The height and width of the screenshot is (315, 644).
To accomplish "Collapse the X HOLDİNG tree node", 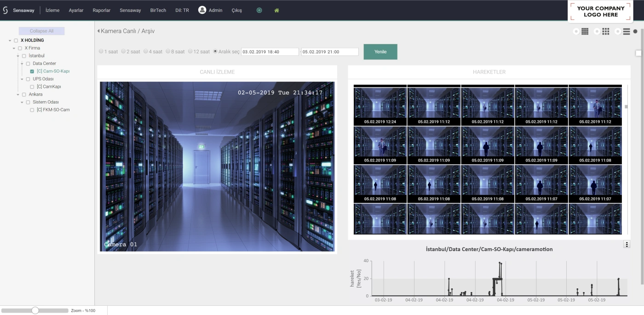I will tap(10, 40).
